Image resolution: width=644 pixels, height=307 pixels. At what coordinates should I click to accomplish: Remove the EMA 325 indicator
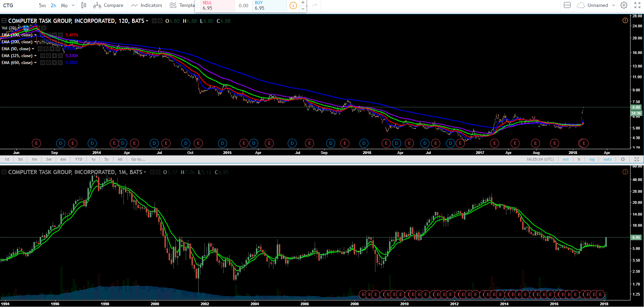tap(60, 56)
